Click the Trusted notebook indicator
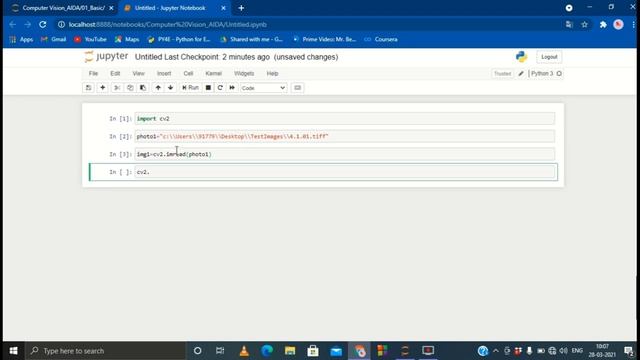 pyautogui.click(x=502, y=73)
